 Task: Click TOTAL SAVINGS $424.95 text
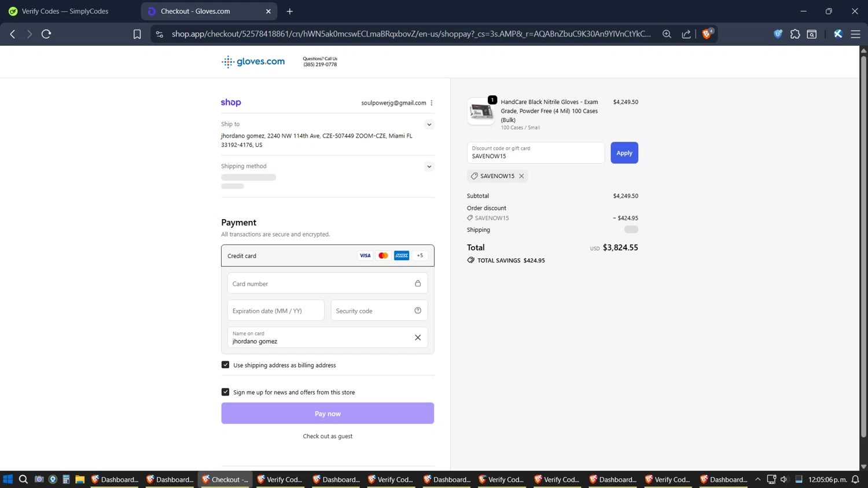pyautogui.click(x=511, y=260)
